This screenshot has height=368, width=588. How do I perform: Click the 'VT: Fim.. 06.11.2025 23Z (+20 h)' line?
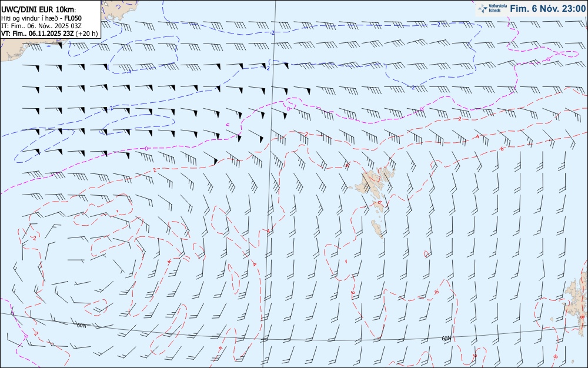click(49, 34)
